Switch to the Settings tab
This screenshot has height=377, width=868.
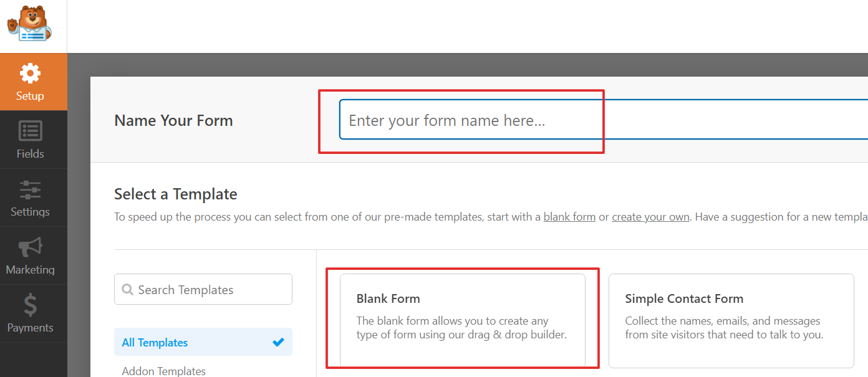pos(30,198)
